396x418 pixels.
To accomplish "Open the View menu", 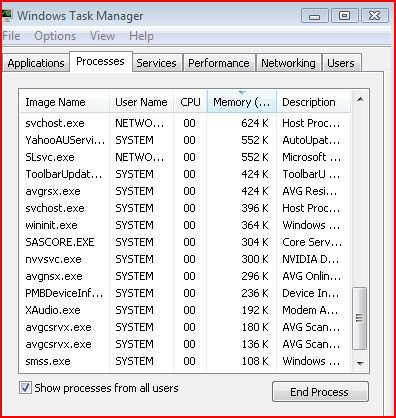I will tap(102, 36).
